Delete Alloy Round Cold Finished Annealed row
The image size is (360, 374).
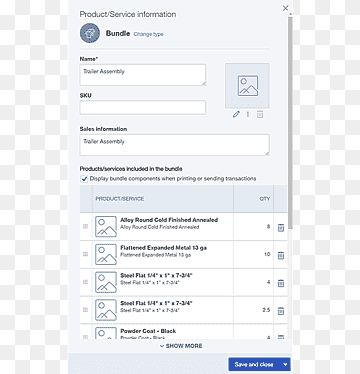click(281, 228)
